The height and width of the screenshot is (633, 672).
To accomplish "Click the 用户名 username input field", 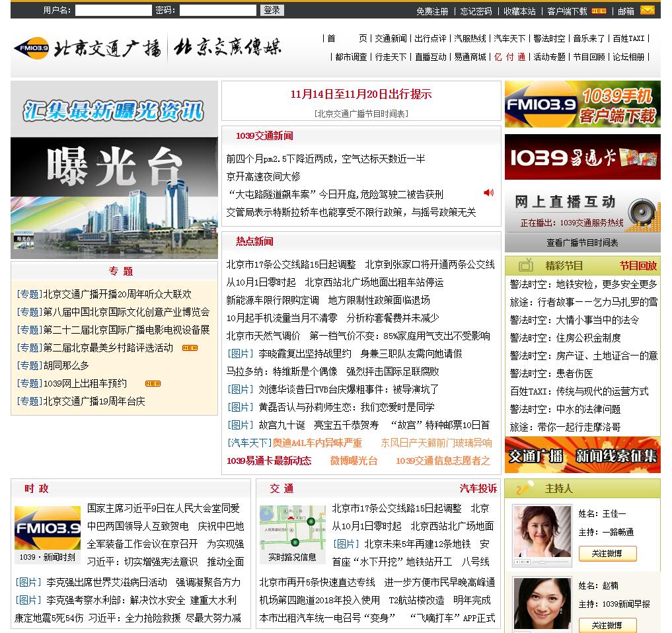I will pos(113,11).
